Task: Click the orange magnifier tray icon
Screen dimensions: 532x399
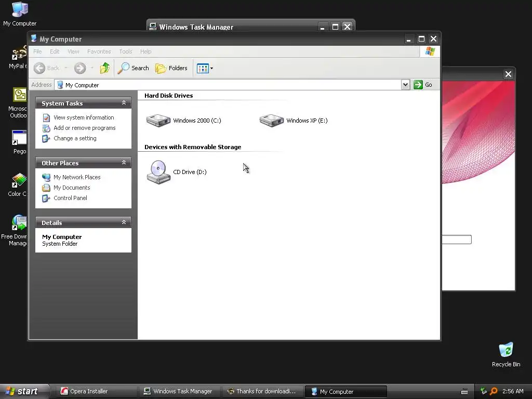Action: 494,391
